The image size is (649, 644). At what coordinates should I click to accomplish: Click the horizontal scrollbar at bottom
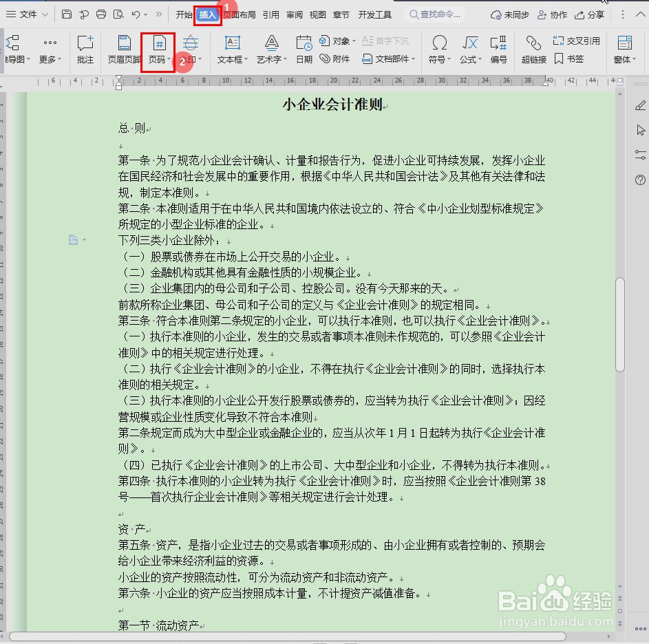pyautogui.click(x=287, y=636)
